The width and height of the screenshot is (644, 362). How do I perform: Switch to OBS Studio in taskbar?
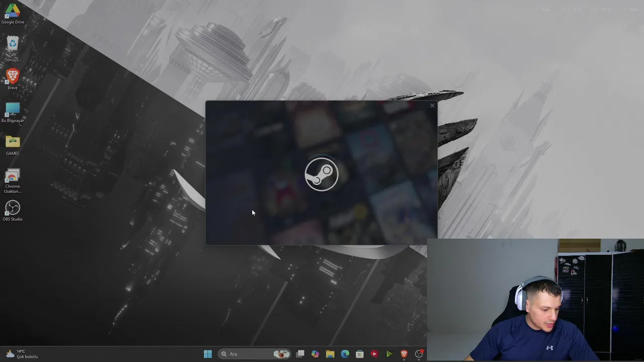[419, 354]
